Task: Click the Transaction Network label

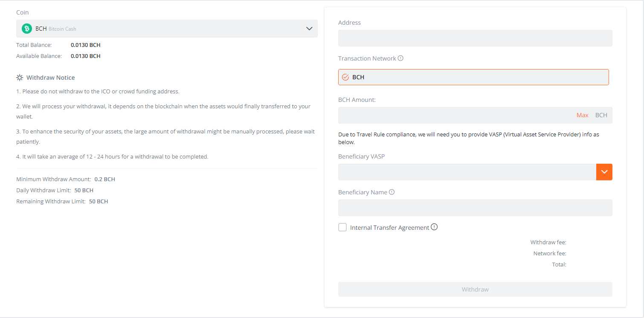Action: tap(367, 58)
